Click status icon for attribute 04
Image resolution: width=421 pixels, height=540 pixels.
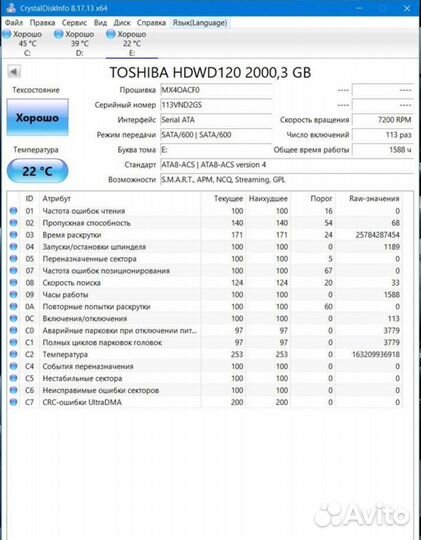click(x=13, y=247)
